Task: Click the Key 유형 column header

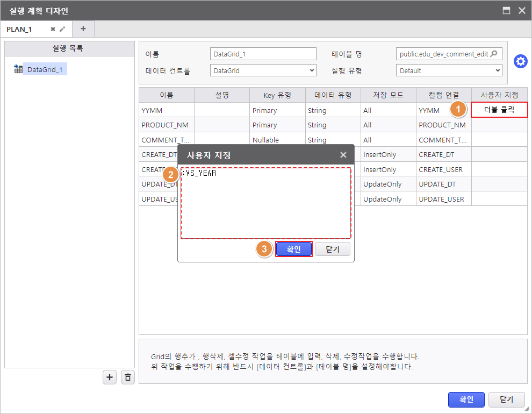Action: coord(277,95)
